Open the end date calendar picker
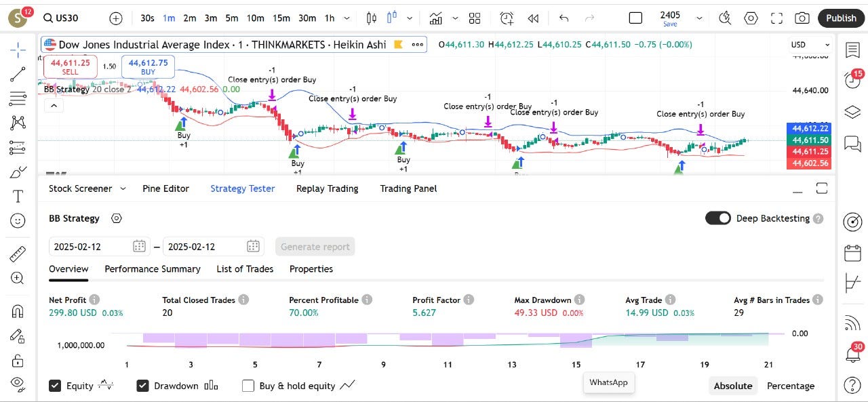This screenshot has height=402, width=868. pyautogui.click(x=254, y=246)
